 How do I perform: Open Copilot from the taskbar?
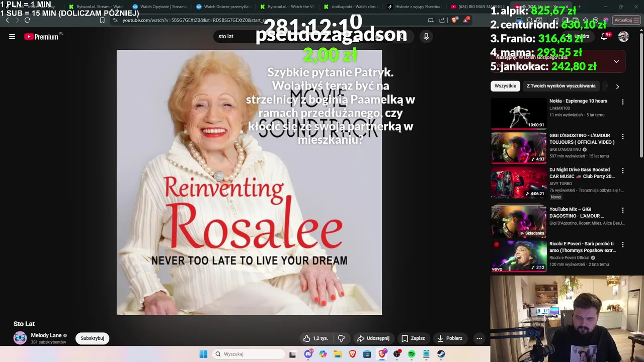tap(323, 354)
